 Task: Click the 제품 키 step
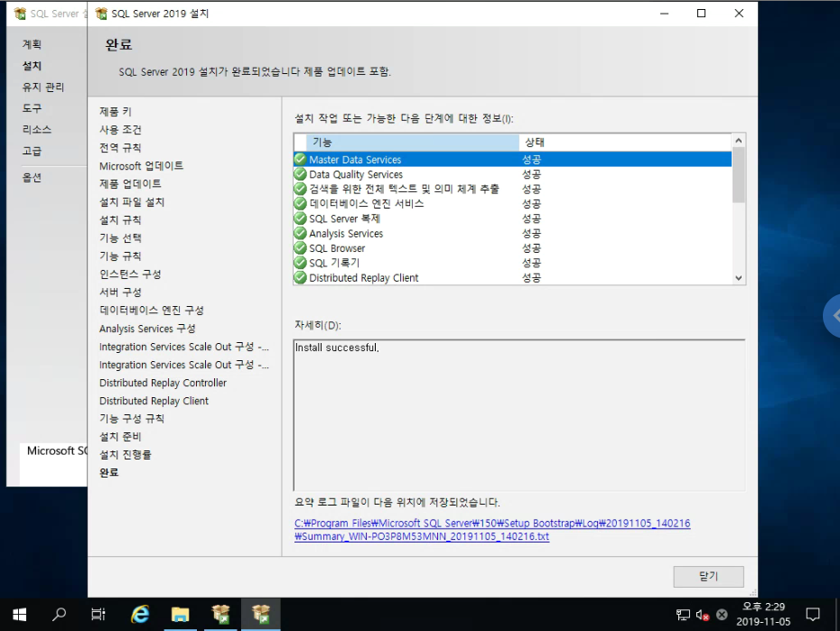tap(116, 111)
